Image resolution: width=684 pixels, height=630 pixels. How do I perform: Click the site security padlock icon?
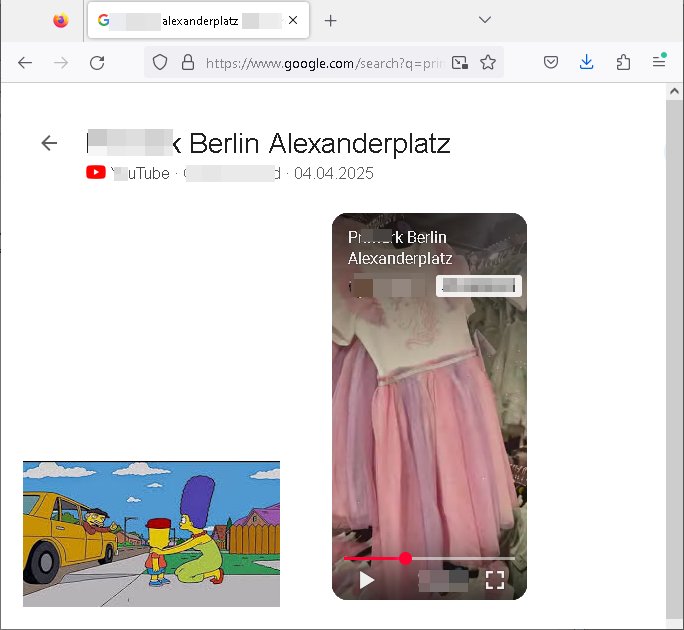pyautogui.click(x=187, y=62)
